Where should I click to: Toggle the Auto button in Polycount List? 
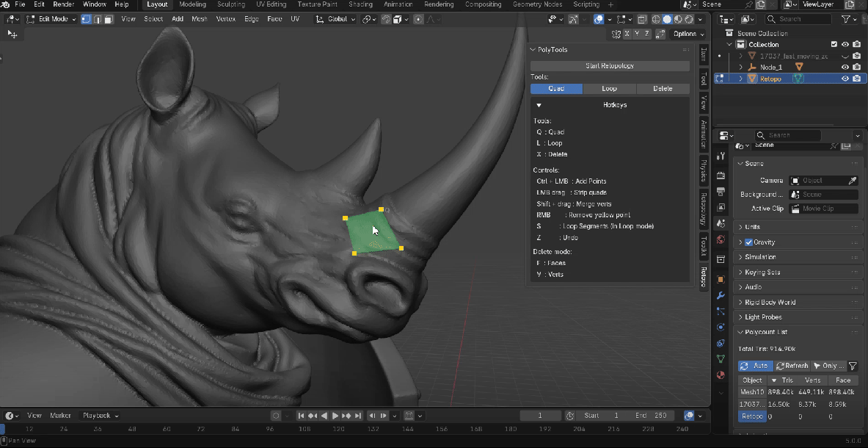(x=755, y=366)
